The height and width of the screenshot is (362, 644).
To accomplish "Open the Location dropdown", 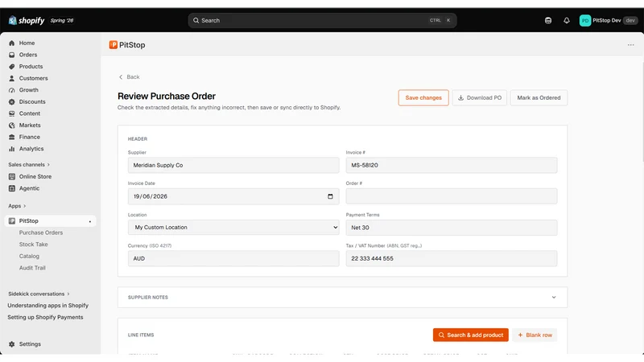I will click(x=233, y=228).
